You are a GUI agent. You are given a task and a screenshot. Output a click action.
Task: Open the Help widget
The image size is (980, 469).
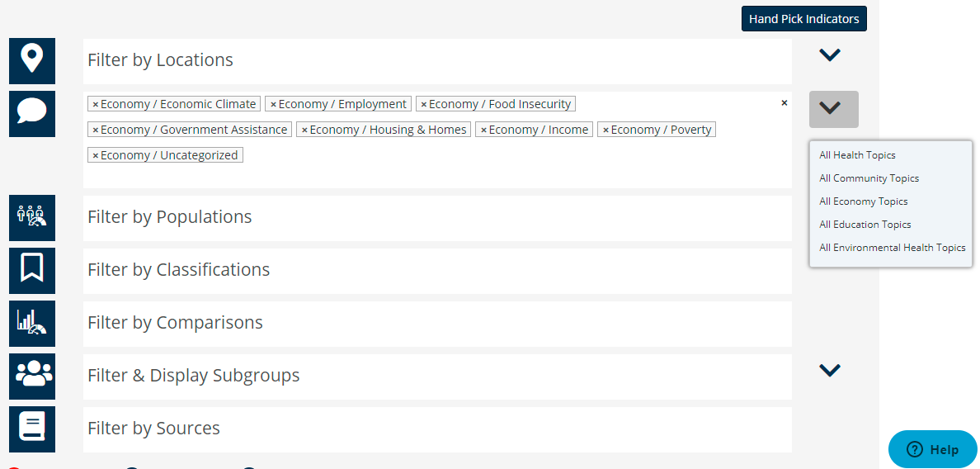tap(932, 449)
